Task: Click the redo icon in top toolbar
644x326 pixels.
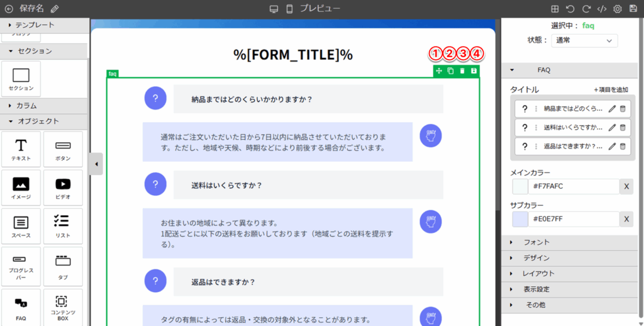Action: [x=586, y=9]
